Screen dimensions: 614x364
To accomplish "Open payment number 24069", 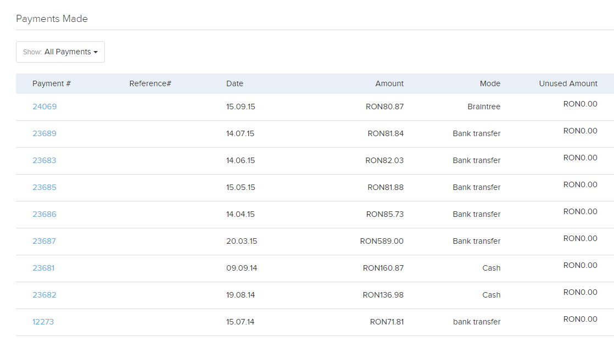I will [x=44, y=107].
